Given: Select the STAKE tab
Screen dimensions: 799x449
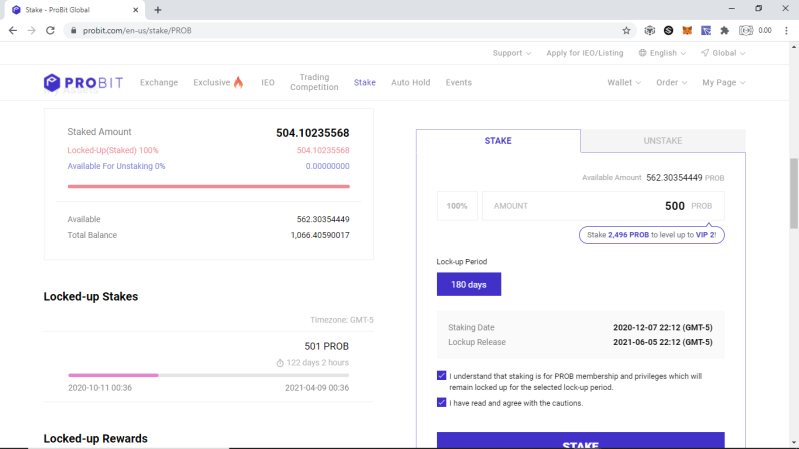Looking at the screenshot, I should (x=498, y=141).
